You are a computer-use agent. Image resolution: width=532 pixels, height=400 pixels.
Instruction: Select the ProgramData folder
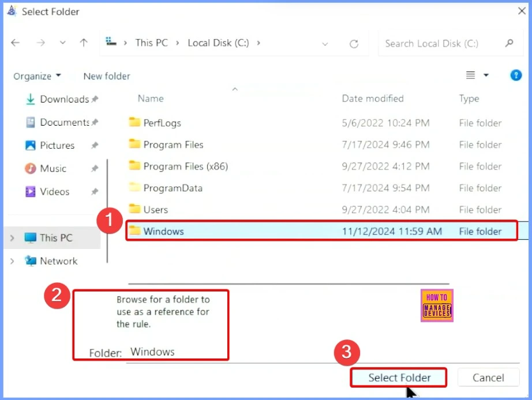(x=173, y=188)
